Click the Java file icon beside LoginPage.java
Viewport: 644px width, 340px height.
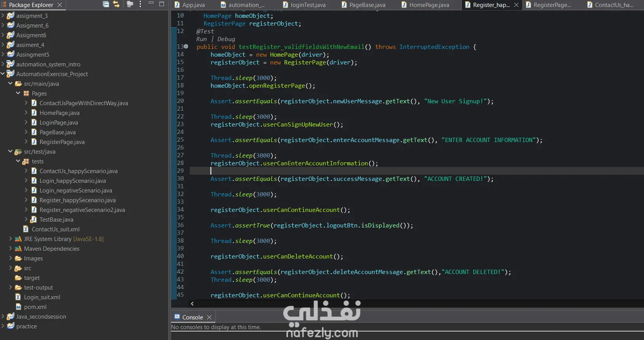coord(34,122)
